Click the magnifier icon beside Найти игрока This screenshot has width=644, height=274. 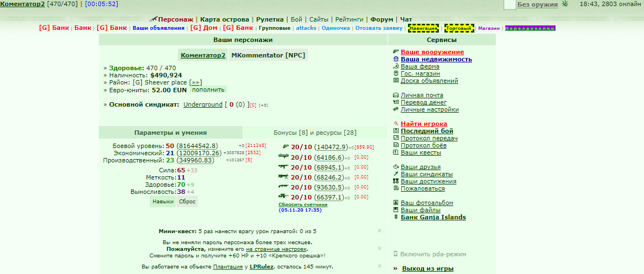tap(396, 123)
